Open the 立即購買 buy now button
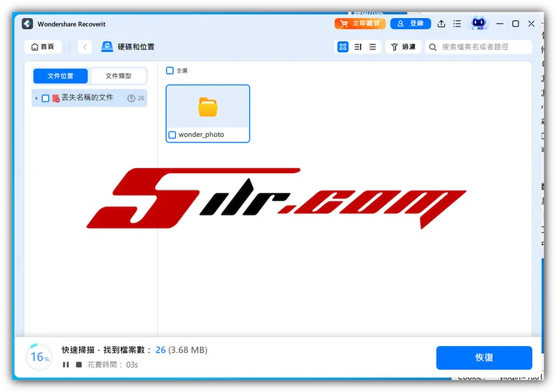The width and height of the screenshot is (556, 392). click(360, 24)
